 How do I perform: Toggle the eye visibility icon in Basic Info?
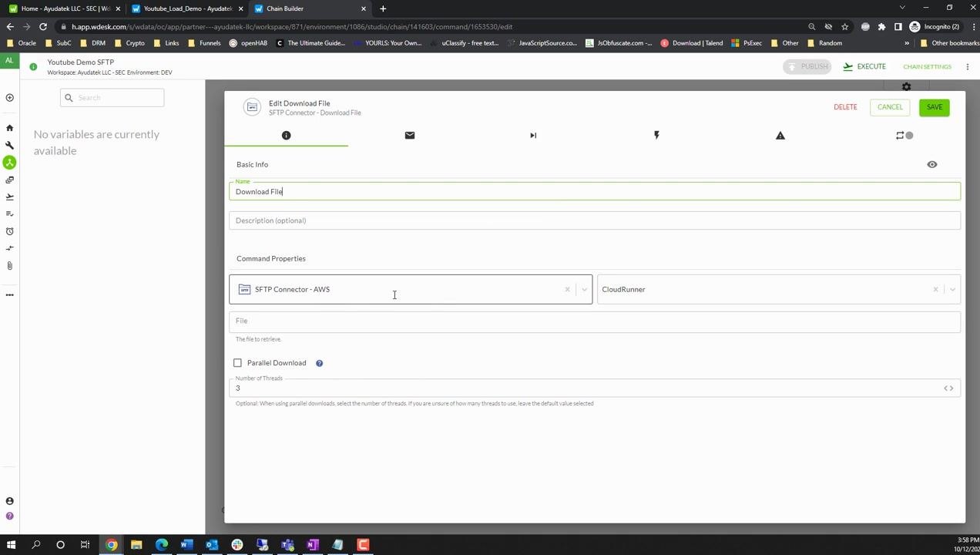pyautogui.click(x=931, y=164)
